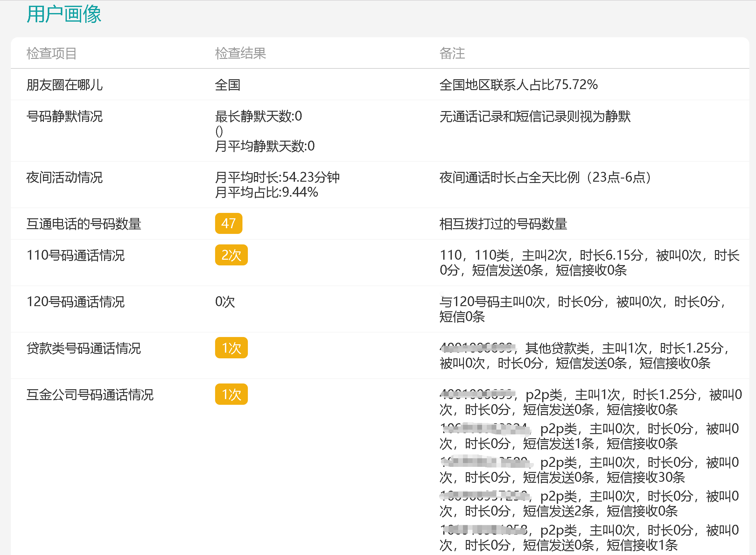
Task: Click 其他贷款类 主叫1次 remark text
Action: click(585, 355)
